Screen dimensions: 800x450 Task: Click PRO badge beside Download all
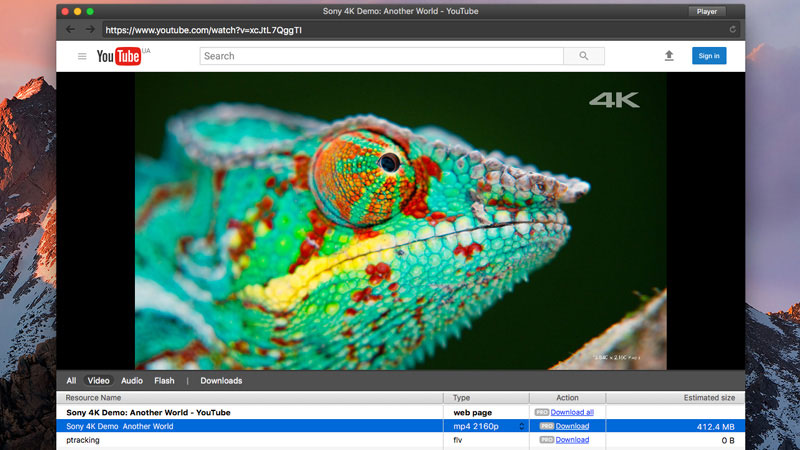[x=541, y=412]
